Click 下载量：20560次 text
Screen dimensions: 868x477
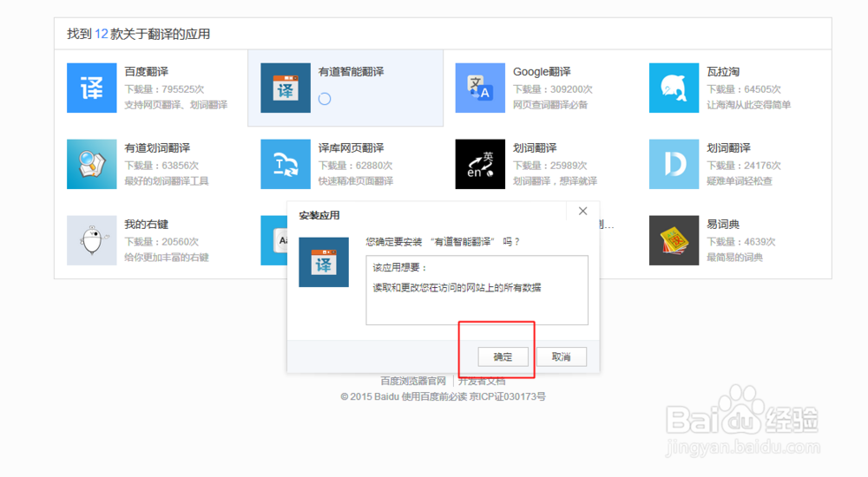tap(161, 242)
